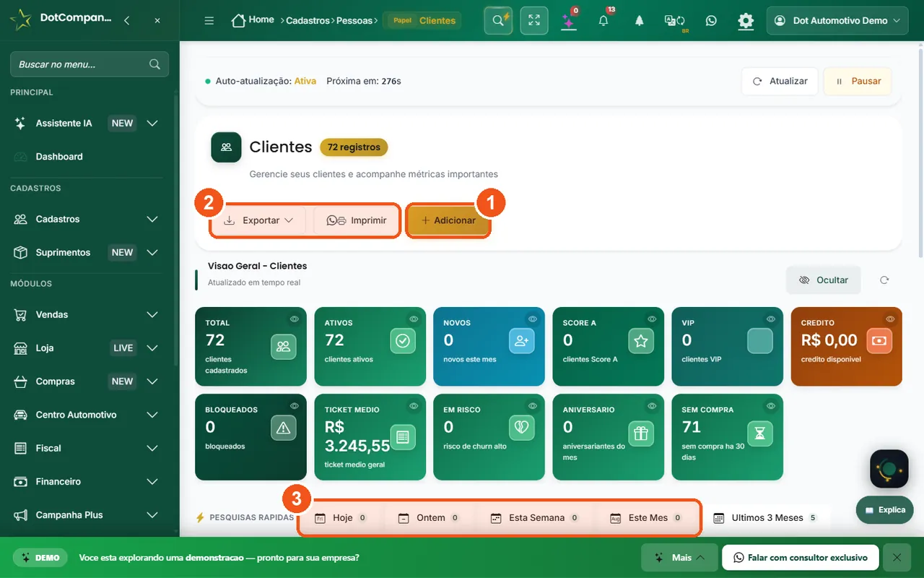
Task: Click the Aniversario card gift icon
Action: pyautogui.click(x=641, y=433)
